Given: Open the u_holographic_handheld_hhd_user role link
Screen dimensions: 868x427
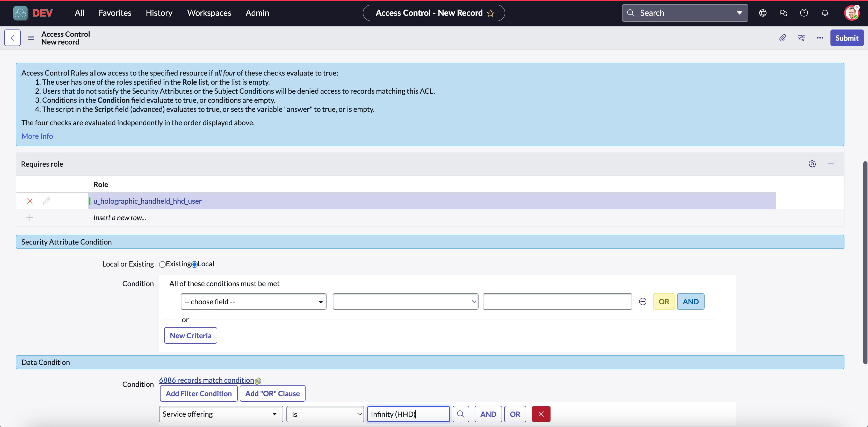Looking at the screenshot, I should click(148, 201).
